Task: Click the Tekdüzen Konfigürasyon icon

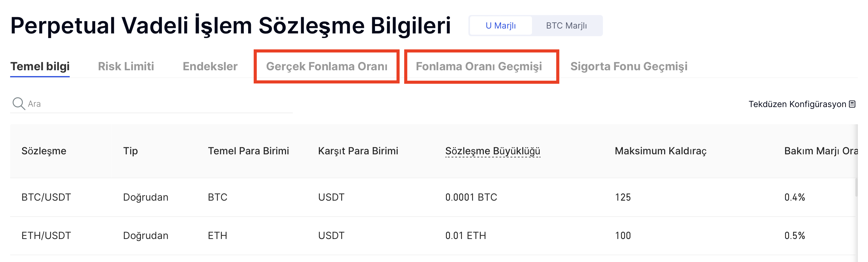Action: click(852, 104)
